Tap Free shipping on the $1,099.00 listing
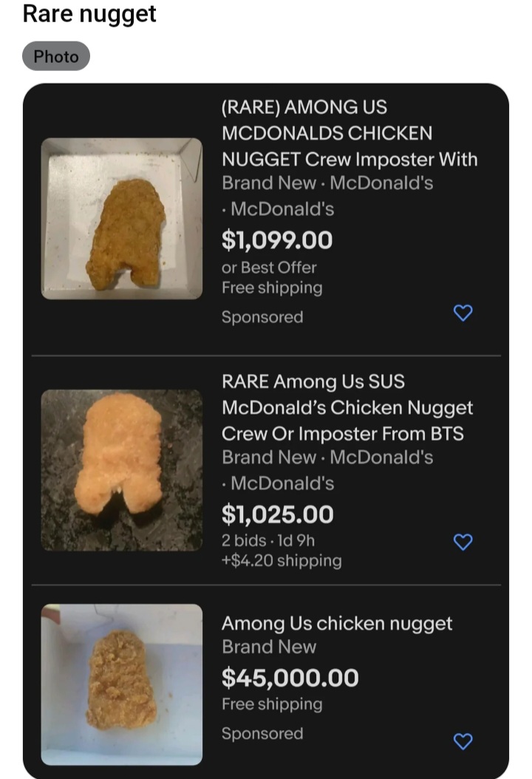The height and width of the screenshot is (779, 532). [272, 288]
